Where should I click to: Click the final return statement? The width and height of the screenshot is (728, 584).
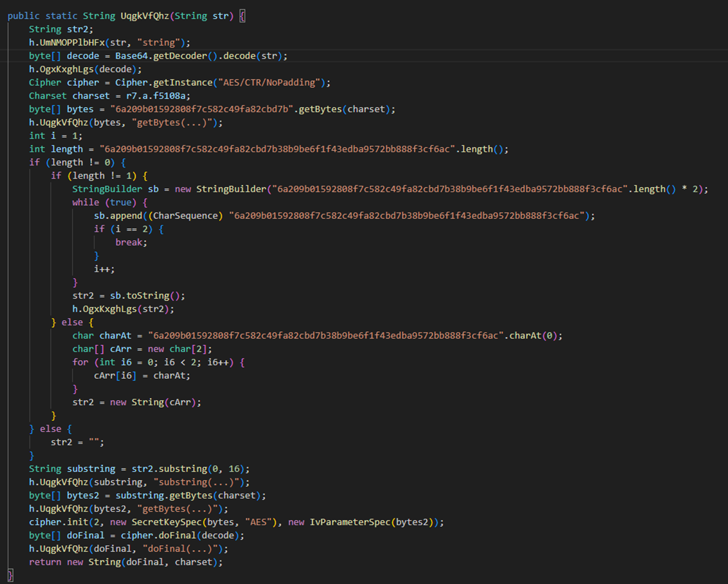click(126, 562)
